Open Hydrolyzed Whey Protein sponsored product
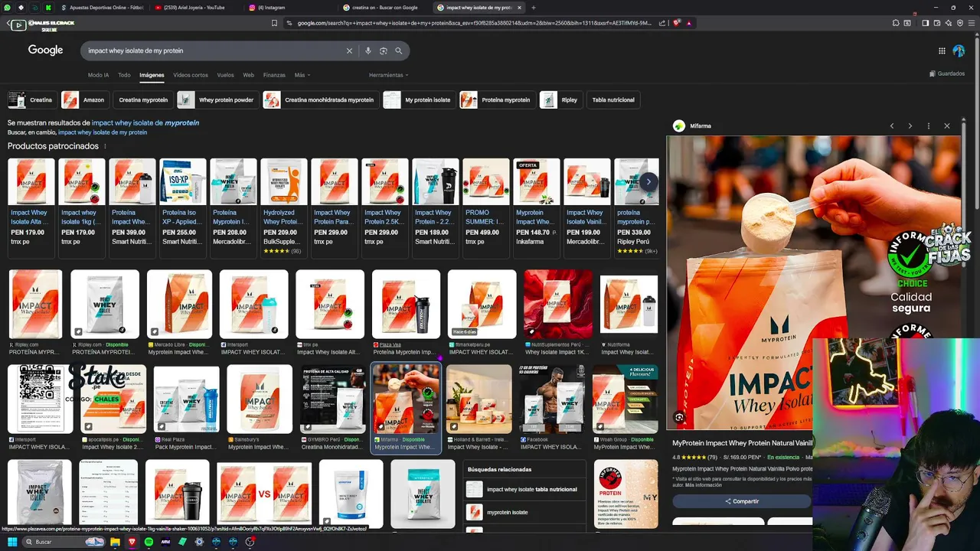The width and height of the screenshot is (980, 551). [x=283, y=207]
